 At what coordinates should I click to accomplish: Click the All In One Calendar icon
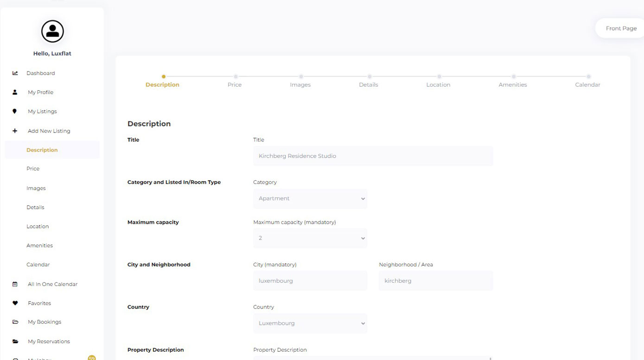15,284
